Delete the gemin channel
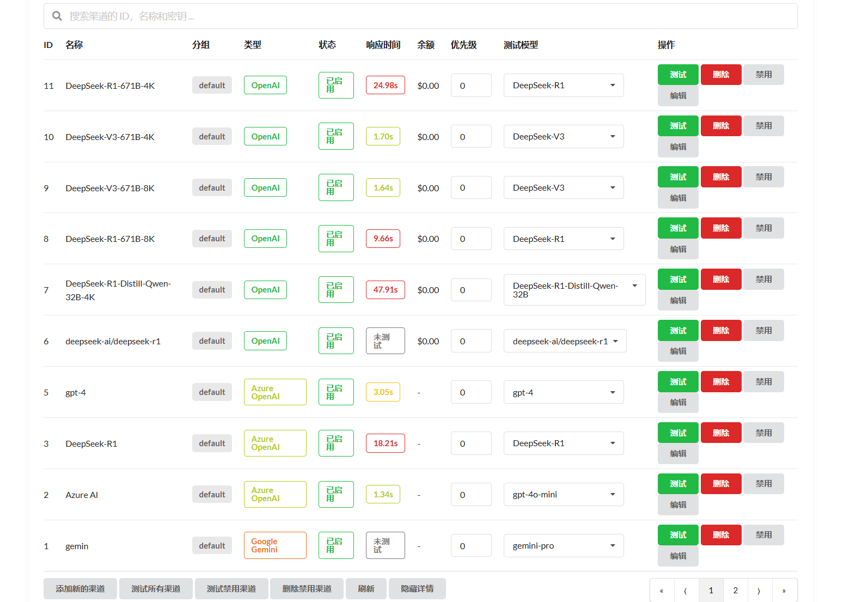The height and width of the screenshot is (602, 868). (x=721, y=535)
